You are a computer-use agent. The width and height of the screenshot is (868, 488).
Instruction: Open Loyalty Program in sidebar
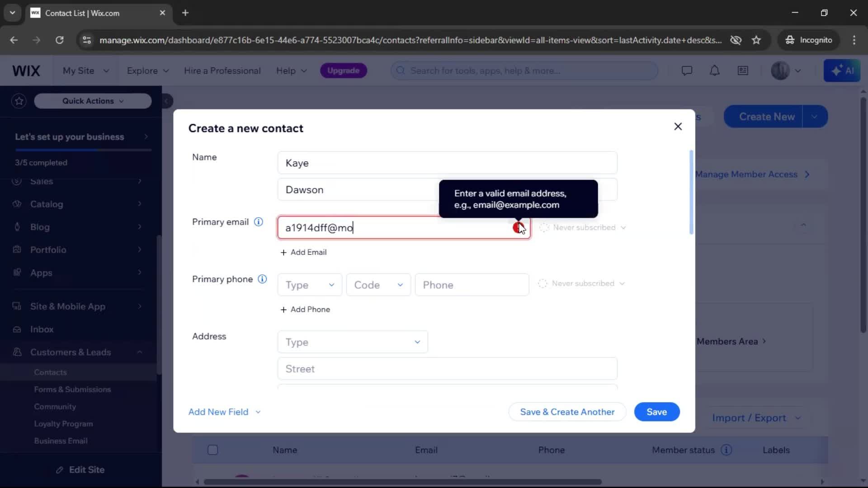point(63,424)
